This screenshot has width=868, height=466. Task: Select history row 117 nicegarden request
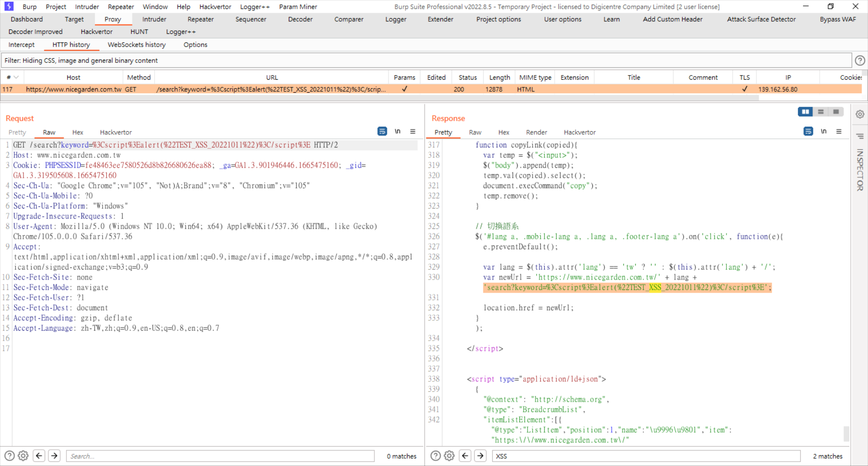(431, 89)
